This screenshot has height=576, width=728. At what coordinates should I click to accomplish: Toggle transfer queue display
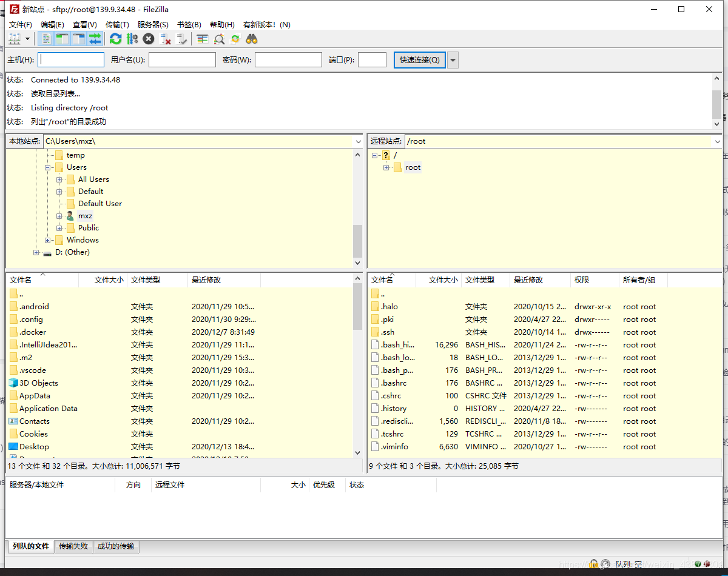pyautogui.click(x=95, y=39)
